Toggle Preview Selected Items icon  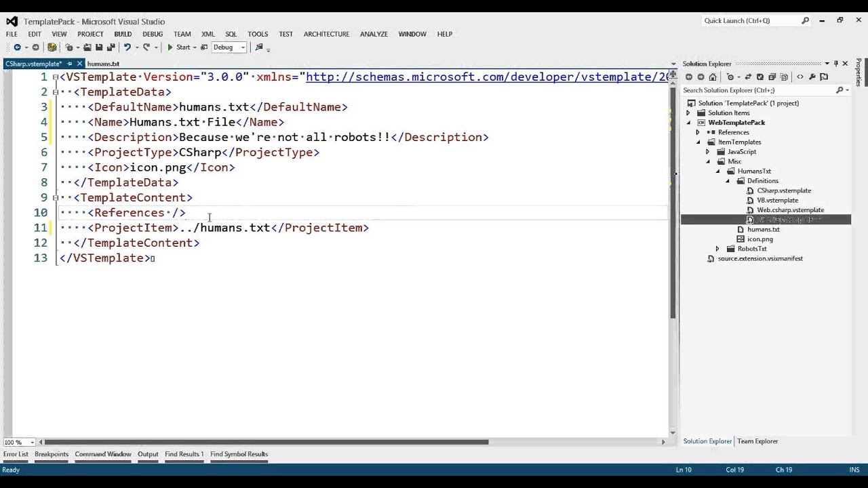click(x=824, y=77)
